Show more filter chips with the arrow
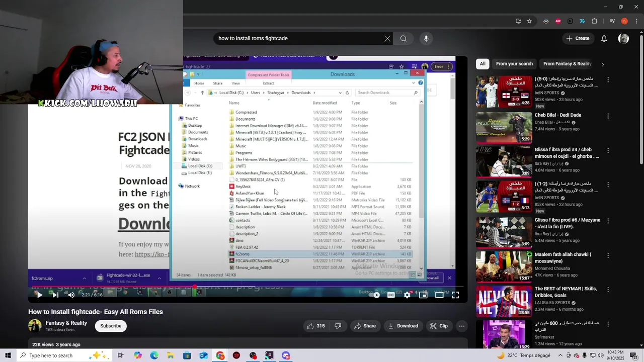Viewport: 644px width, 362px height. pos(602,64)
